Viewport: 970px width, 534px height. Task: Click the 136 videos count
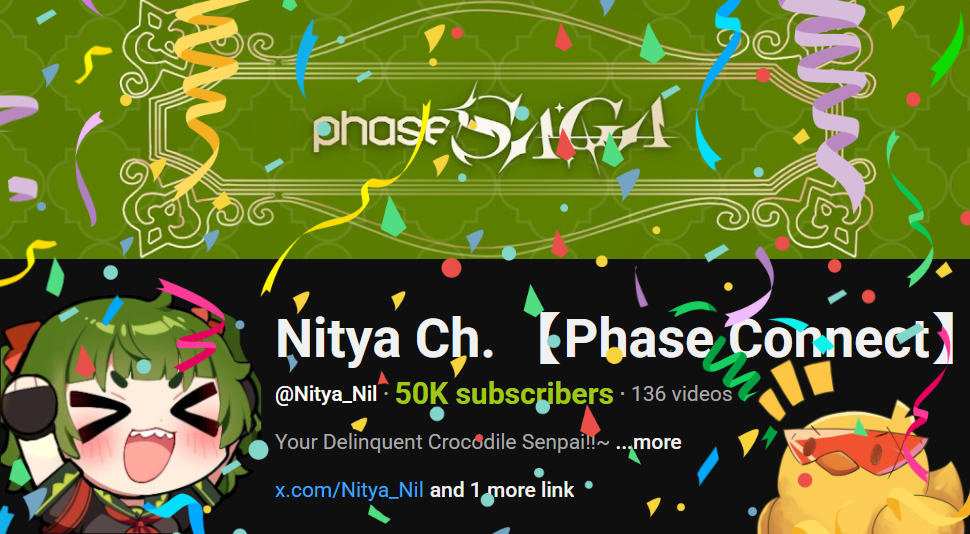coord(682,394)
